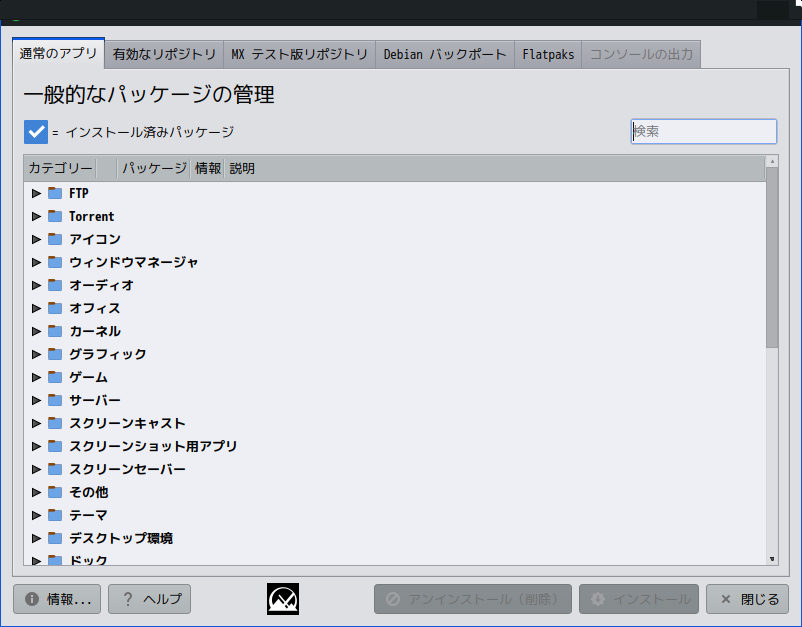Screen dimensions: 802x627
Task: Click the scrollbar down arrow
Action: (772, 559)
